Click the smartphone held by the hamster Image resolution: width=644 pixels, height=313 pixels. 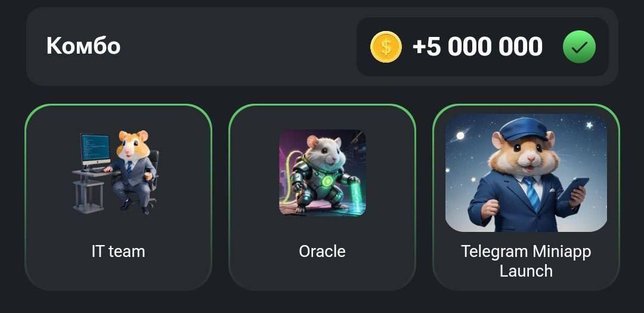[574, 188]
